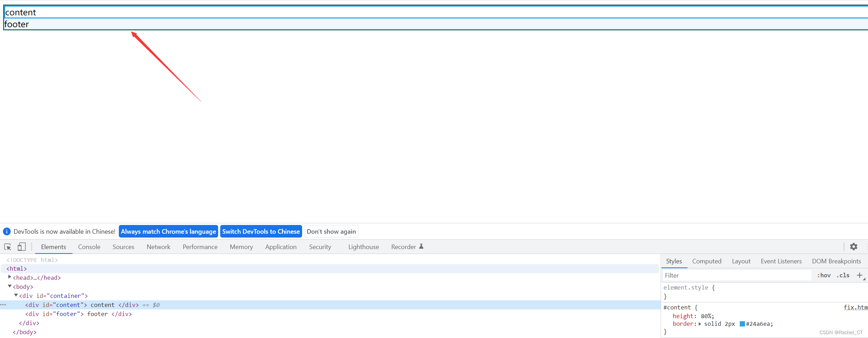The width and height of the screenshot is (868, 338).
Task: Select the html element row
Action: click(329, 269)
